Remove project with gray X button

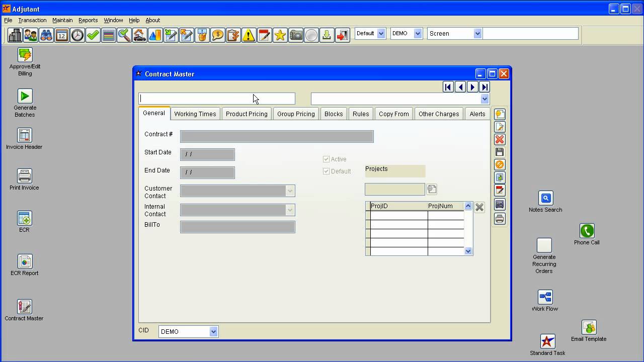click(x=479, y=207)
